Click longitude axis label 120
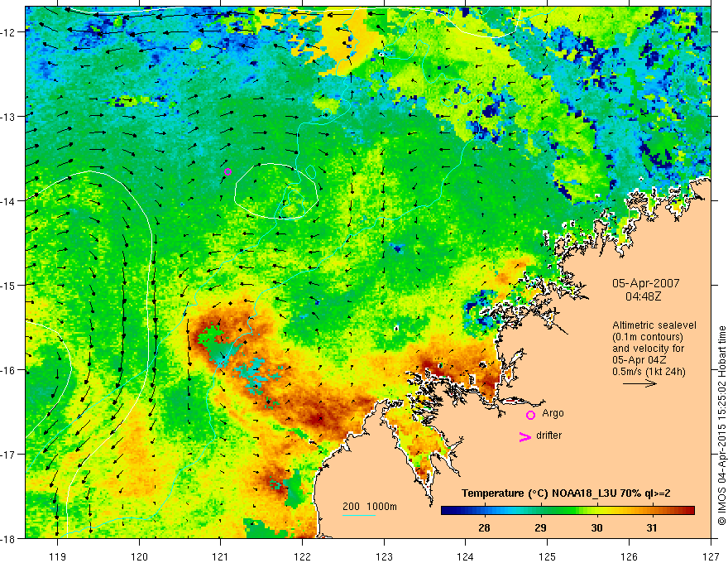The width and height of the screenshot is (728, 563). [139, 556]
